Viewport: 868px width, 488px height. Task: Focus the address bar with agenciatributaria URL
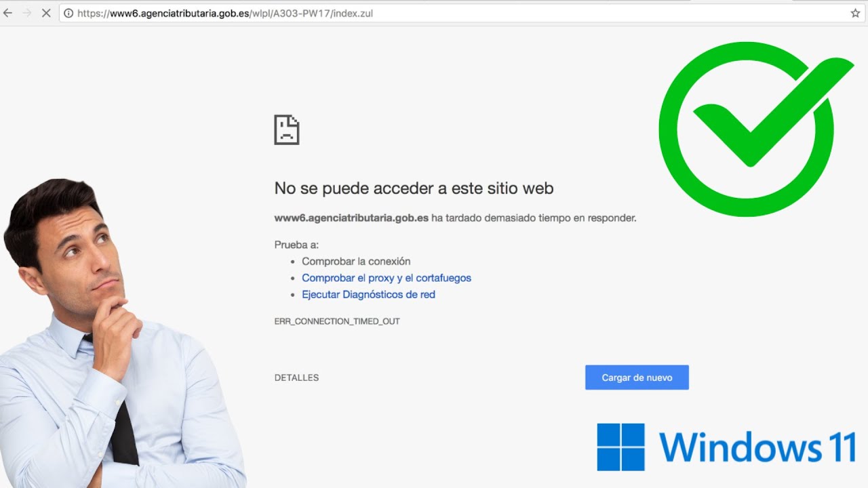click(x=461, y=13)
